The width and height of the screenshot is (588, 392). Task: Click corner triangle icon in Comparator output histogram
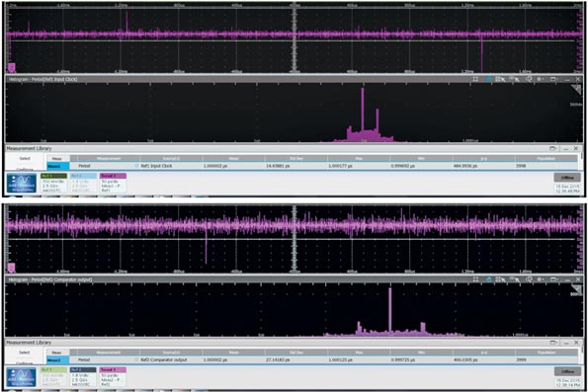pyautogui.click(x=576, y=289)
